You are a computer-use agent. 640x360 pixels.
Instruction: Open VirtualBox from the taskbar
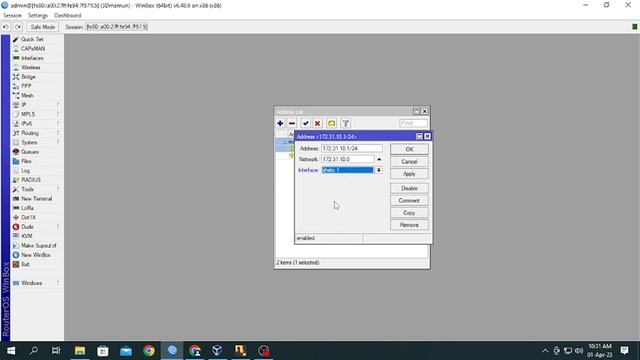pos(217,351)
